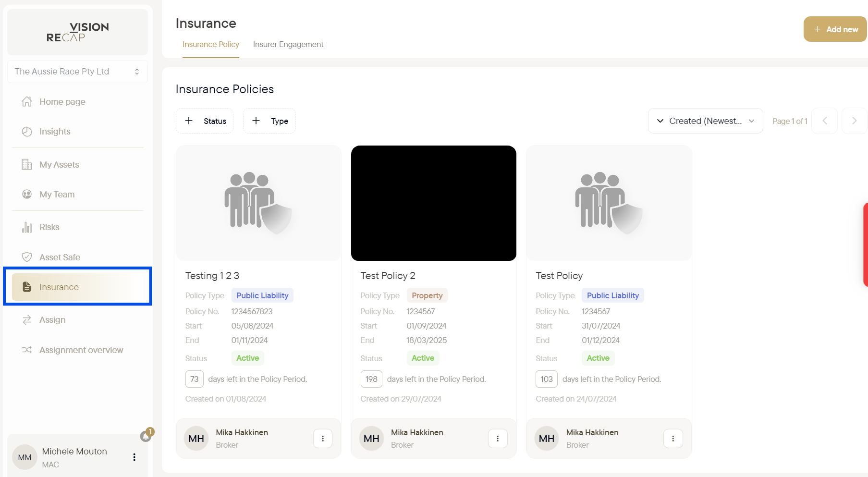This screenshot has width=868, height=477.
Task: Open the three-dot menu on the Test Policy card
Action: pyautogui.click(x=673, y=439)
